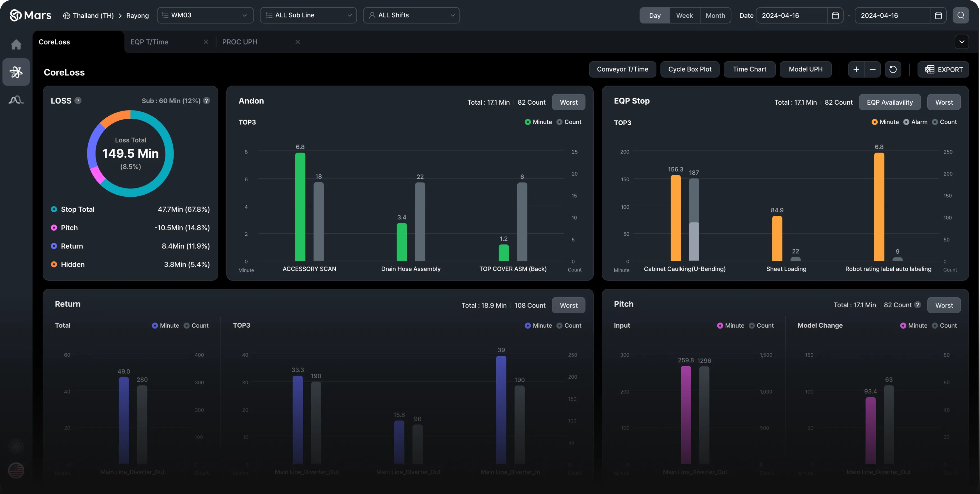Click Worst in the EQP Stop panel

pyautogui.click(x=944, y=102)
